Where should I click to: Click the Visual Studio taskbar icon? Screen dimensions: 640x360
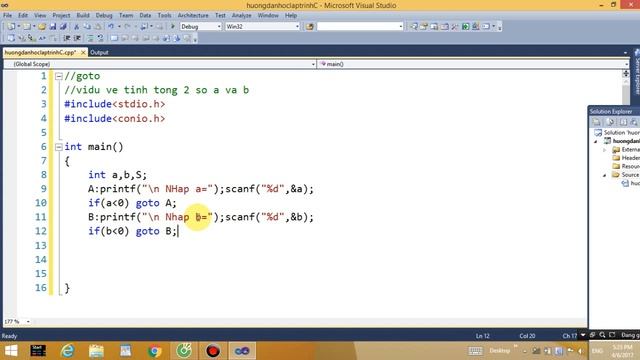[242, 351]
